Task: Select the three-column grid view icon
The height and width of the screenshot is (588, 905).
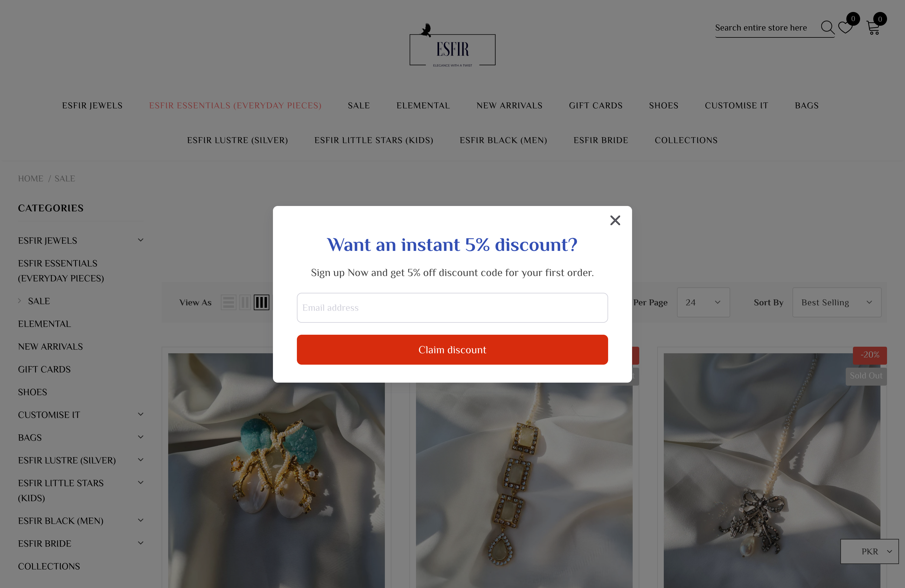Action: pyautogui.click(x=261, y=302)
